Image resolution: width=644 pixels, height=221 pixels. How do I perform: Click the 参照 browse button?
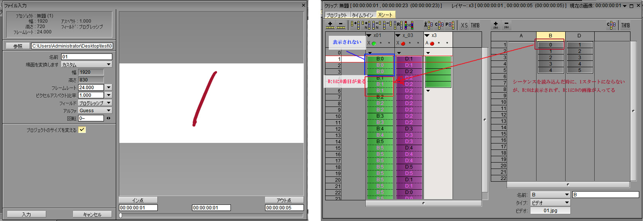[18, 46]
